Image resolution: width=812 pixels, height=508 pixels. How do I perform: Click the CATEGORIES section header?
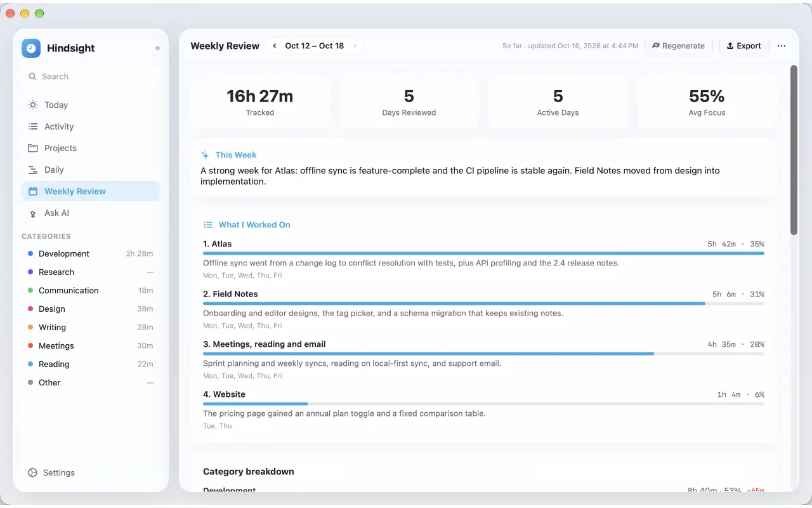point(46,236)
